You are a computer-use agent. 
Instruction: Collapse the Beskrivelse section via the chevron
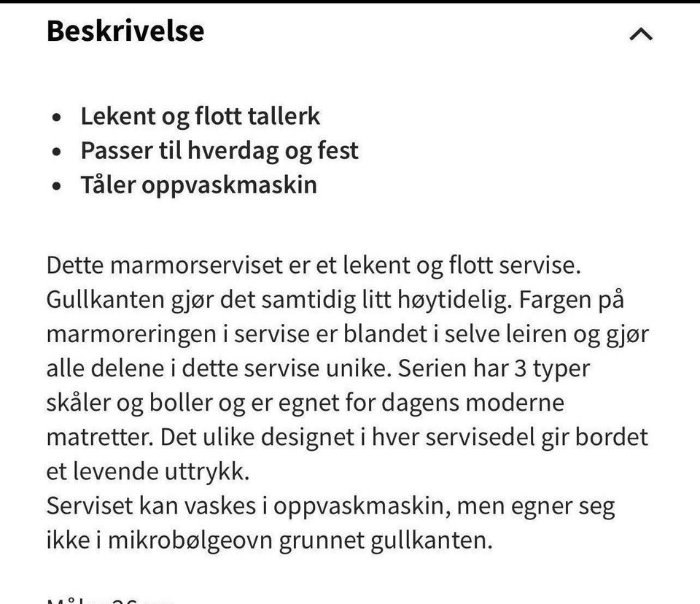pyautogui.click(x=640, y=34)
